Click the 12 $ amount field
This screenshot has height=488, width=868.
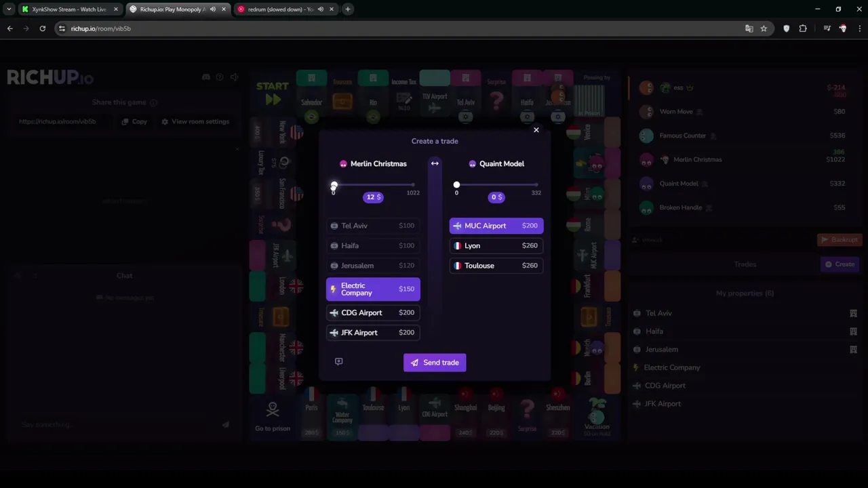(373, 197)
